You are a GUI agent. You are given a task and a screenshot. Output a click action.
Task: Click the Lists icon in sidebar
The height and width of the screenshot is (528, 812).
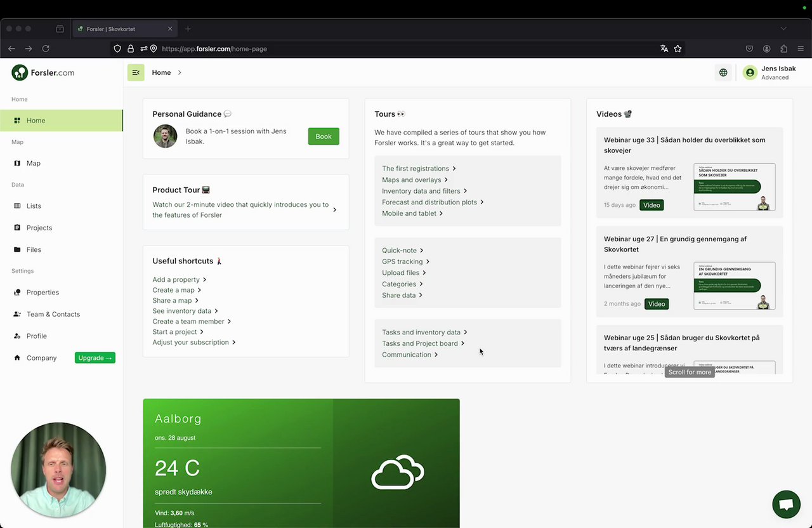point(17,206)
